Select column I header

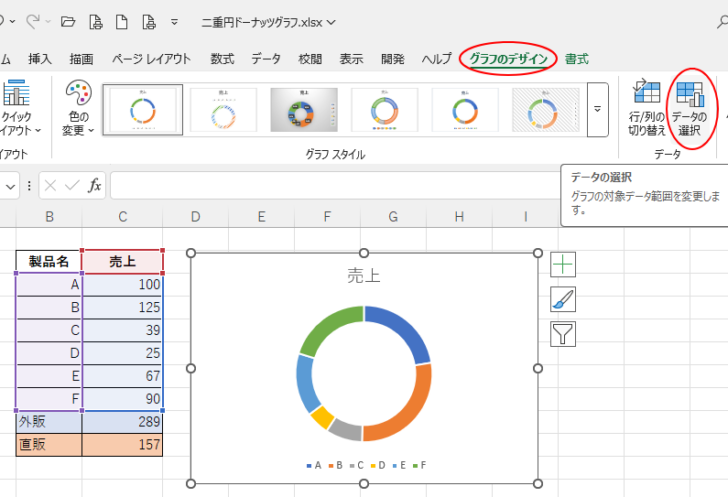[526, 217]
